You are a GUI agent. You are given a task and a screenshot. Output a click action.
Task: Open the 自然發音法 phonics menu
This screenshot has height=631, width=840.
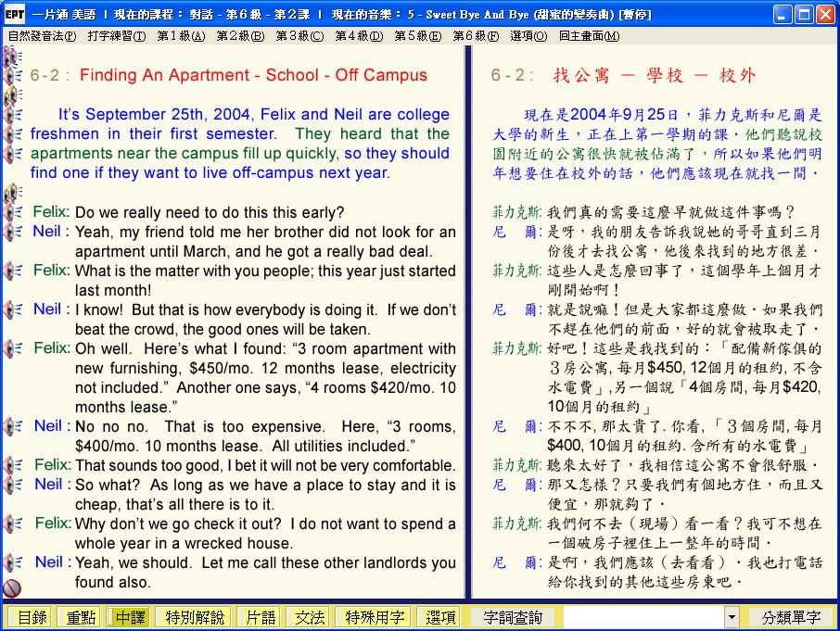point(42,35)
